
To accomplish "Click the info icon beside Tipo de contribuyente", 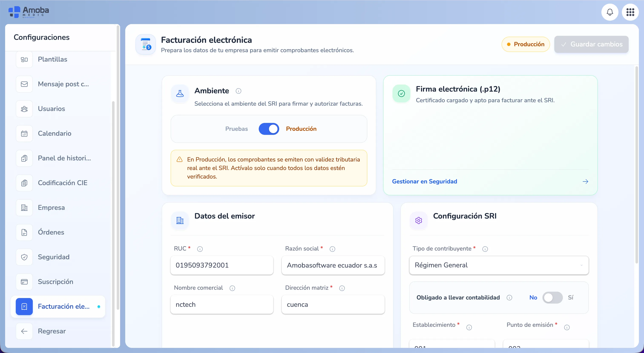I will tap(485, 249).
